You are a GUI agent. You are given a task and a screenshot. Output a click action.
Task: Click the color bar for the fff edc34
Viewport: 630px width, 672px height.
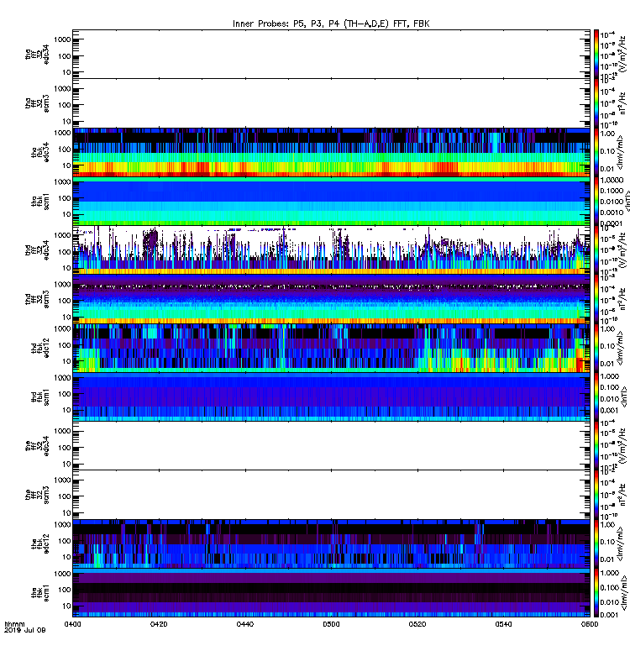pos(596,446)
